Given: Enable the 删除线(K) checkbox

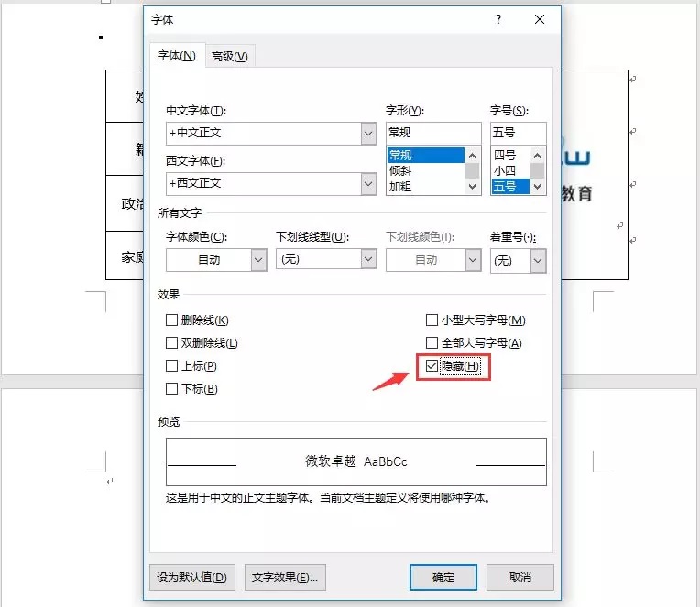Looking at the screenshot, I should tap(172, 320).
